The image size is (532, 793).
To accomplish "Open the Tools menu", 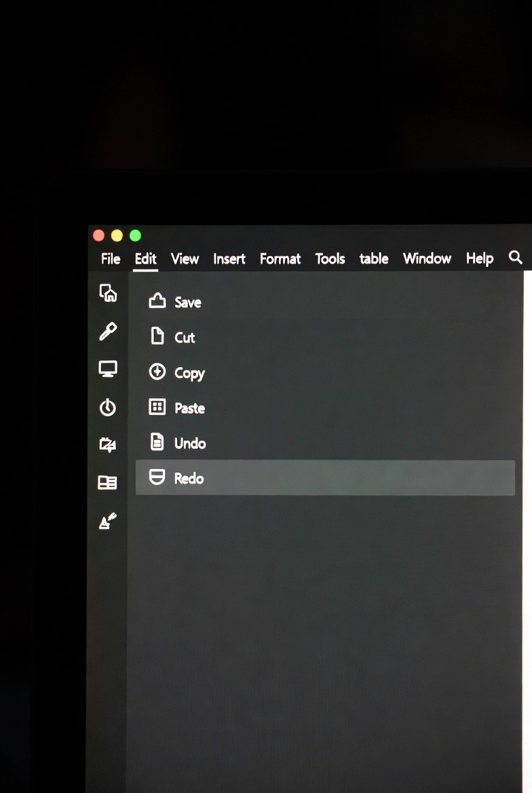I will pos(330,259).
